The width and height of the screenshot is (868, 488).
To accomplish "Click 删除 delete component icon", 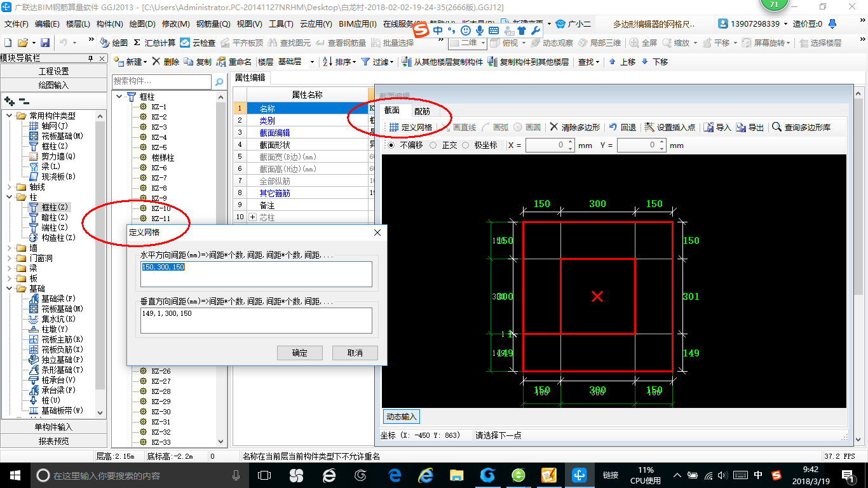I will tap(165, 62).
